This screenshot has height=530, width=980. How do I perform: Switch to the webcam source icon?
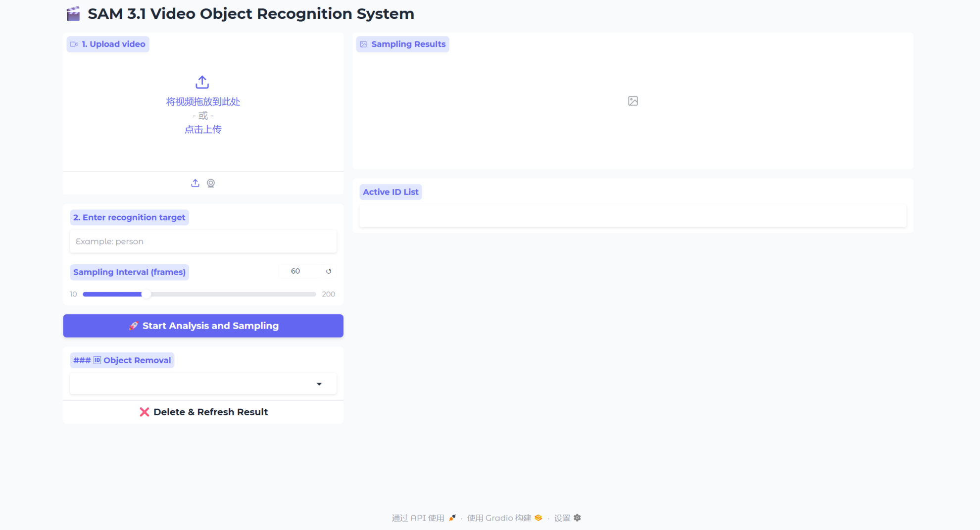tap(211, 183)
